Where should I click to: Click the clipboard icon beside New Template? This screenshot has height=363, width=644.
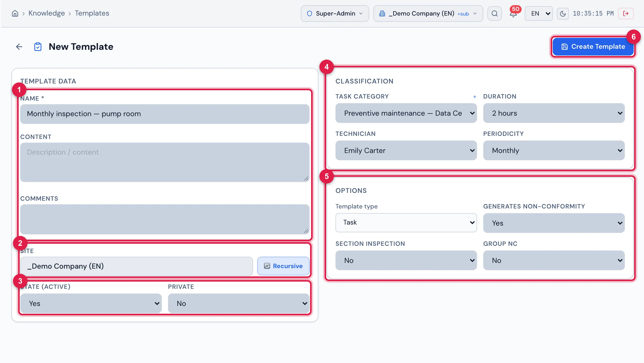click(x=38, y=47)
